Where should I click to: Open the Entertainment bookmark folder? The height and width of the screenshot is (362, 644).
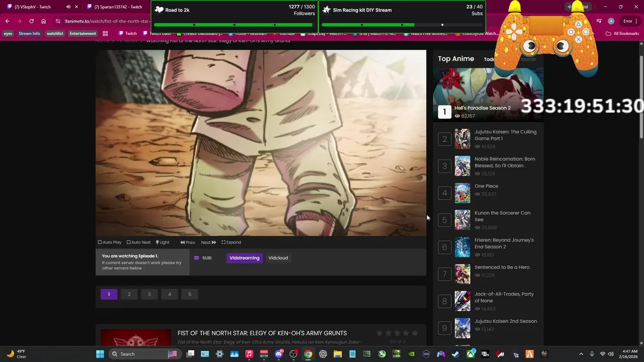(83, 34)
